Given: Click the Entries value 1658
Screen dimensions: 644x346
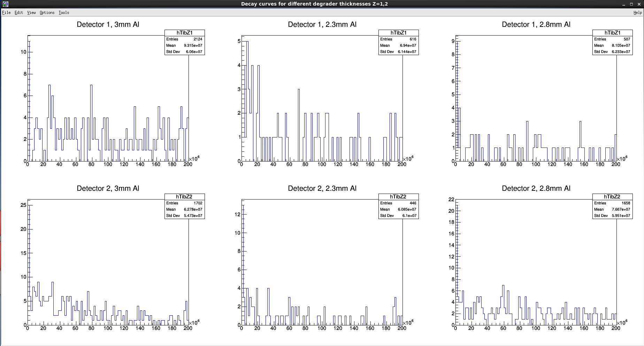Looking at the screenshot, I should 626,203.
